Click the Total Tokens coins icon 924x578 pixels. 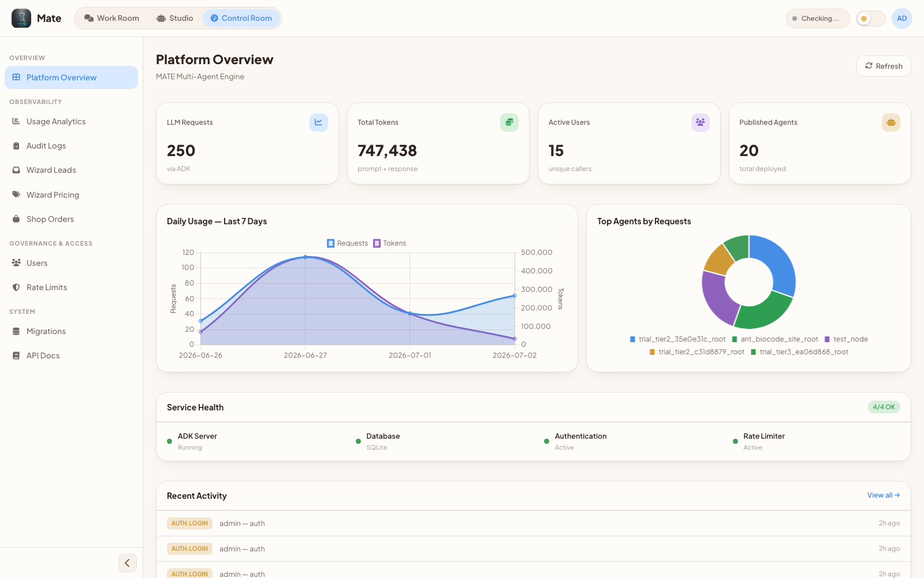click(509, 123)
